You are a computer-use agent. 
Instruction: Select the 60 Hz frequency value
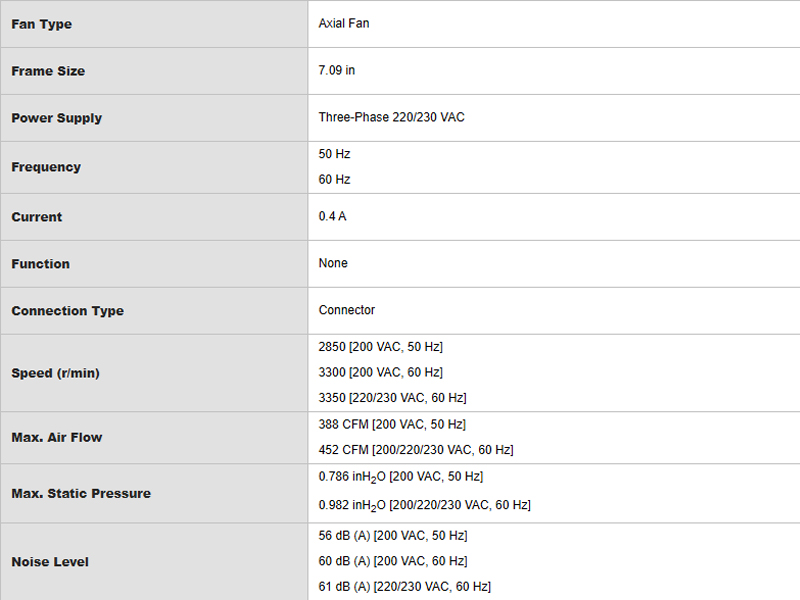334,180
